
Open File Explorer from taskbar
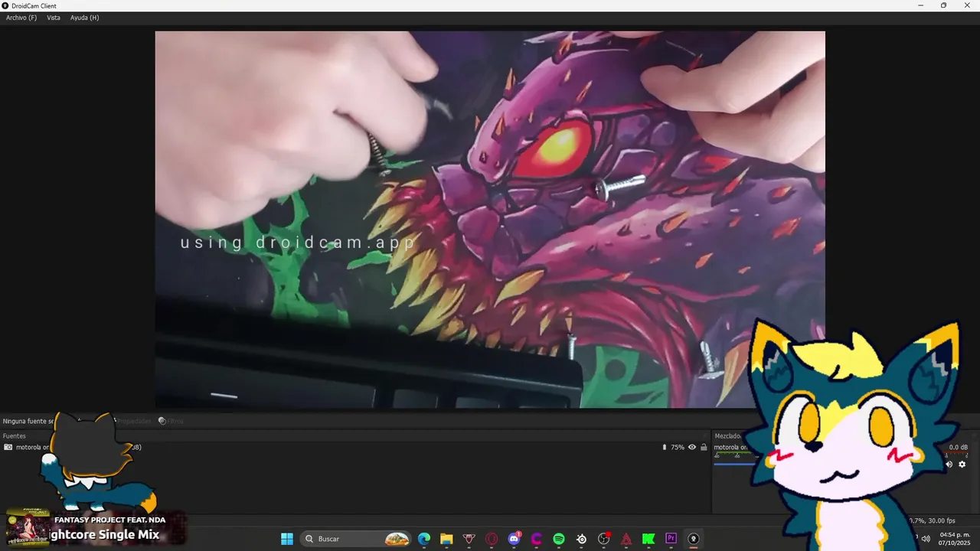coord(446,539)
